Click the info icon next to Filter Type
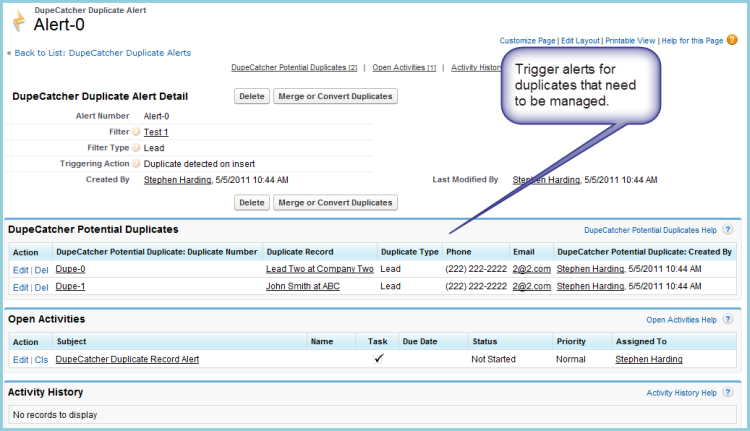Image resolution: width=750 pixels, height=431 pixels. [x=137, y=147]
